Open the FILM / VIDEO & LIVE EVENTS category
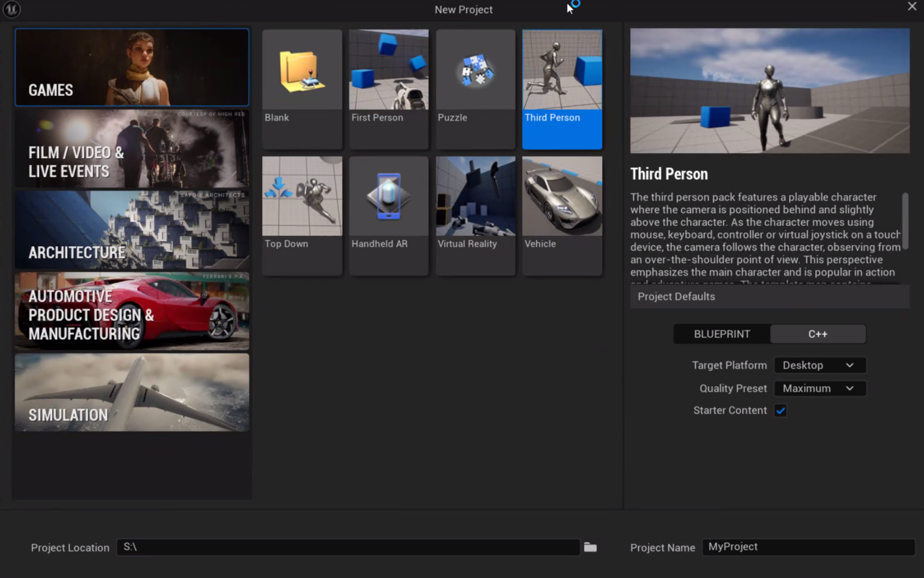Image resolution: width=924 pixels, height=578 pixels. pyautogui.click(x=131, y=148)
